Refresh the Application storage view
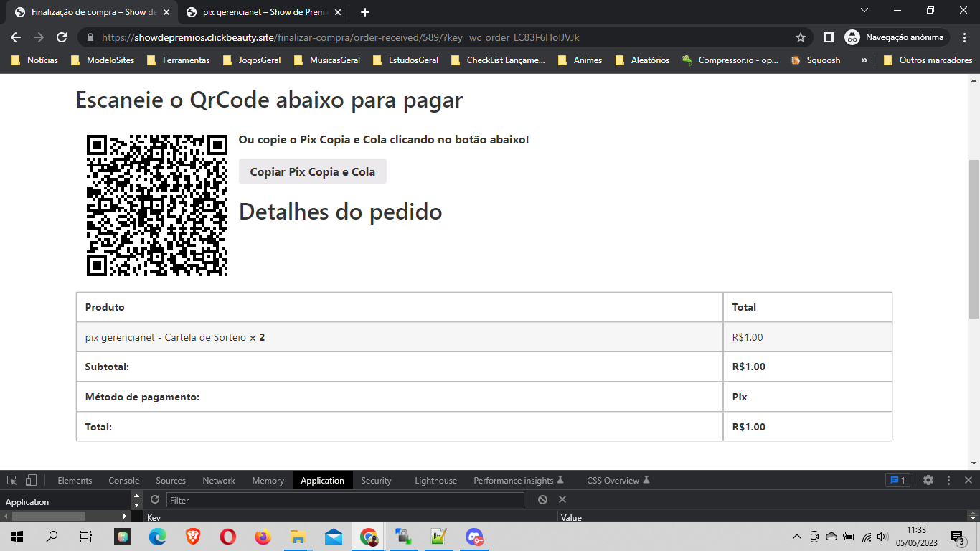 click(155, 499)
